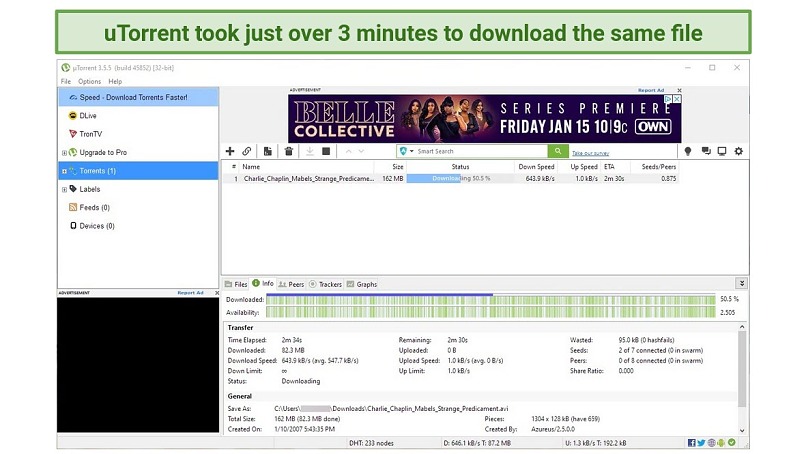
Task: Expand the Upgrade to Pro tree node
Action: point(64,153)
